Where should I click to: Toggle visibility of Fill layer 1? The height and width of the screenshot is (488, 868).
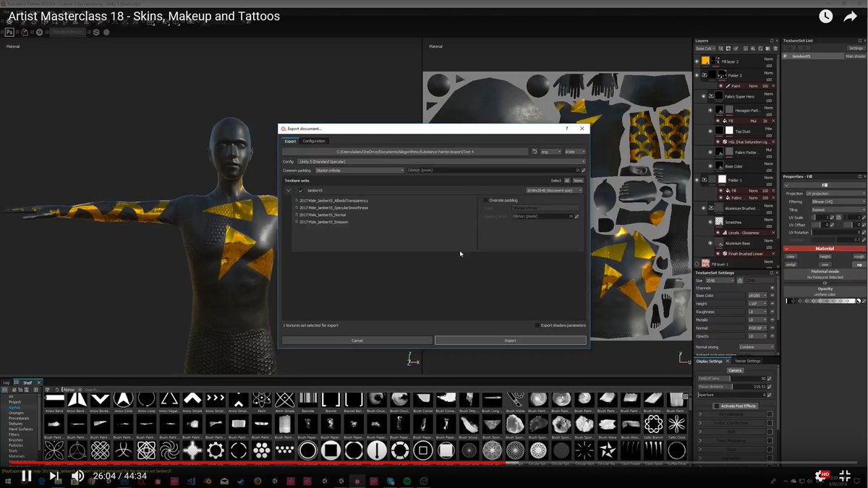(x=697, y=265)
